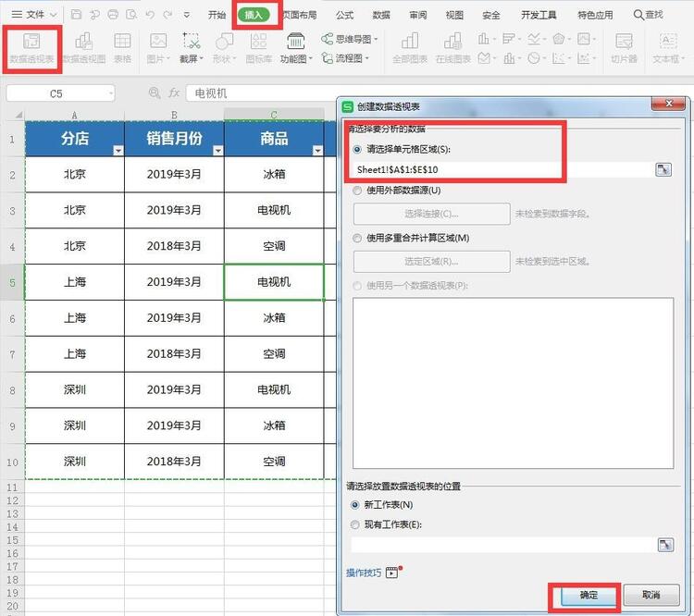
Task: Switch to the 视图 tab
Action: click(x=454, y=15)
